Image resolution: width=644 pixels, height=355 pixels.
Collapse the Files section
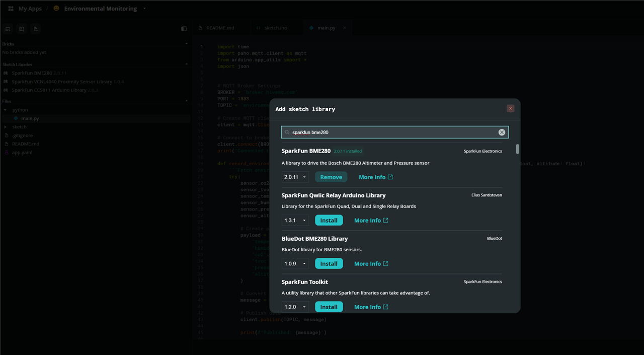187,101
